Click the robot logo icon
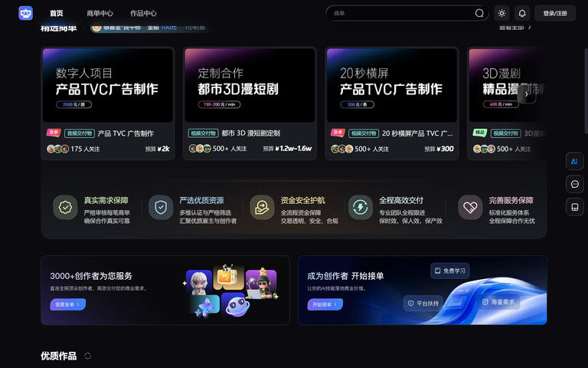The height and width of the screenshot is (368, 588). coord(25,13)
